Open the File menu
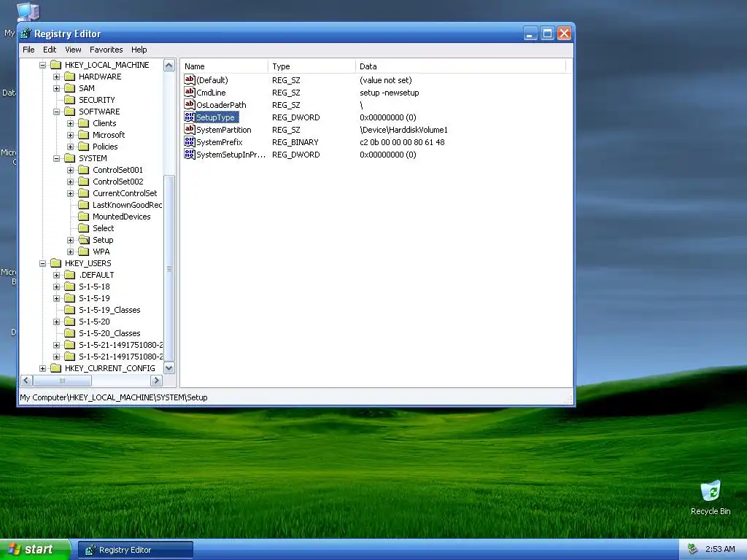This screenshot has height=560, width=747. [28, 50]
